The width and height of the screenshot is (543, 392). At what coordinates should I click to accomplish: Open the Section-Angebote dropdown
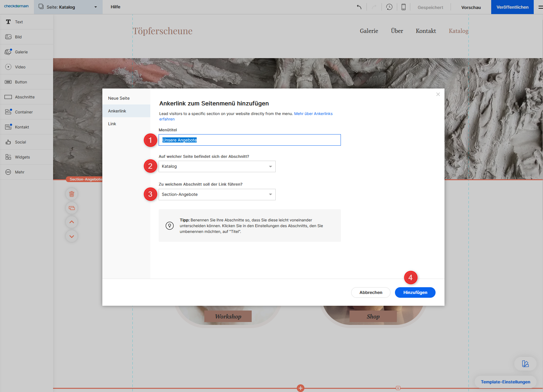[x=217, y=195]
